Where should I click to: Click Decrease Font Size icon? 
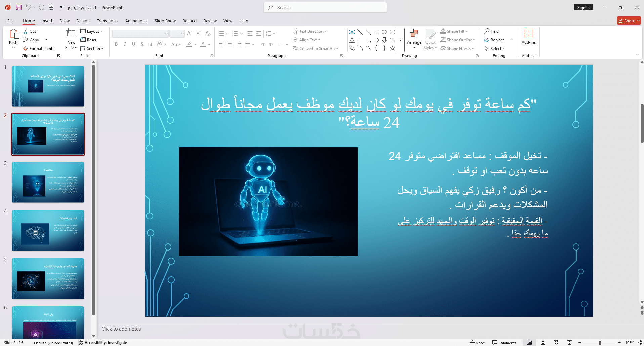(198, 33)
